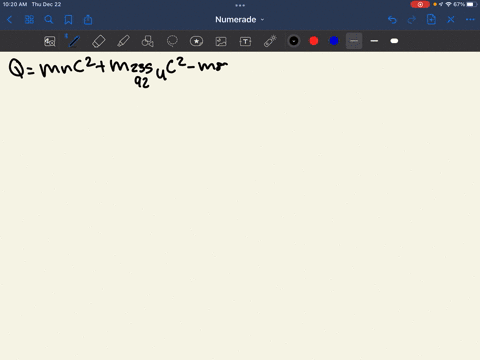Select the medium stroke width
Screen dimensions: 480x360
(x=374, y=41)
